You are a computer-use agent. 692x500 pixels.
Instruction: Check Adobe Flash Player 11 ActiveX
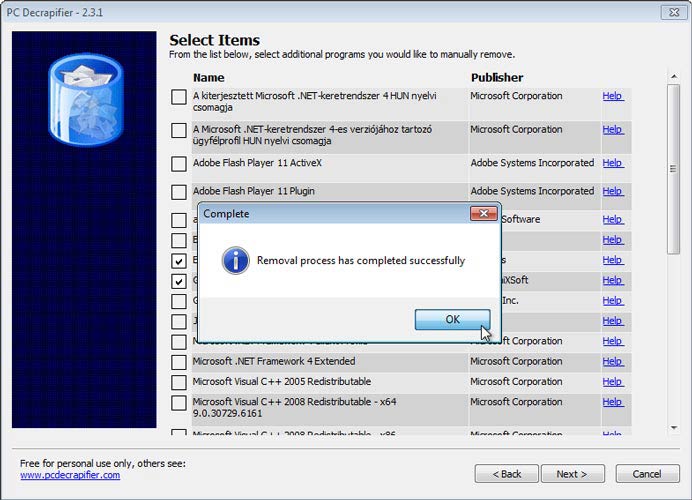[x=179, y=164]
